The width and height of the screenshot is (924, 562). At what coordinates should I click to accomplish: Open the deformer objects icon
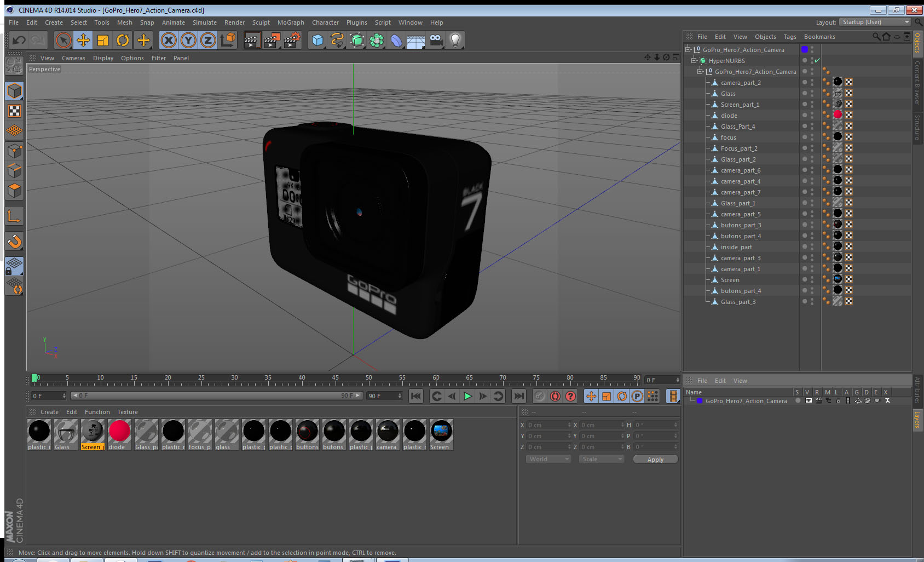pos(396,40)
